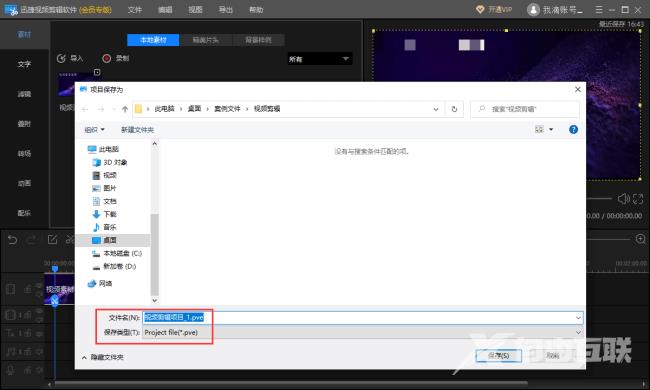
Task: Click the 视频素材 clip on the video track
Action: tap(59, 289)
